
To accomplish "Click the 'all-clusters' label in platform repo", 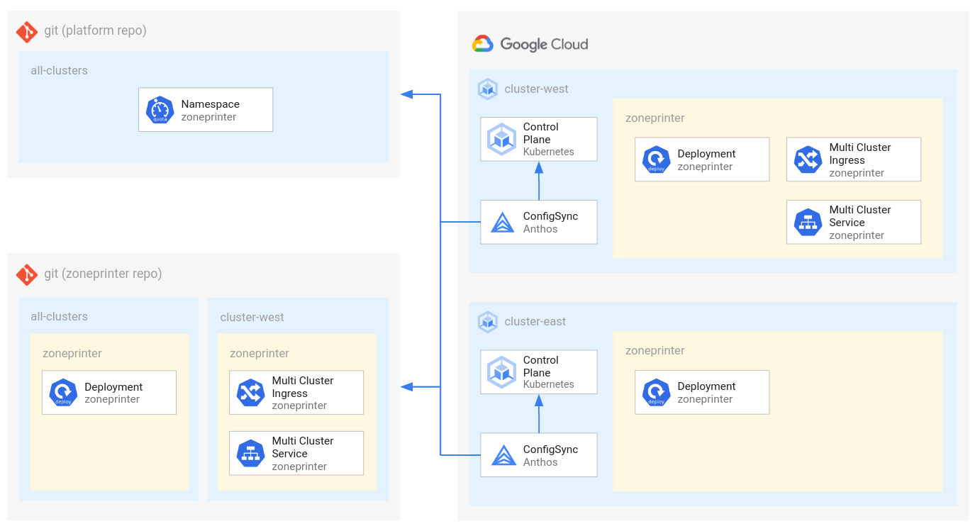I will pos(60,71).
